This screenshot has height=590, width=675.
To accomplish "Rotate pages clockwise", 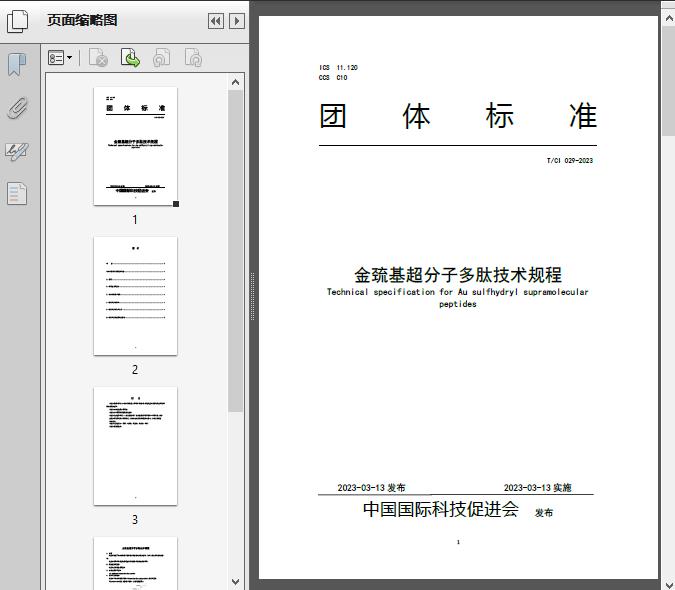I will 193,59.
